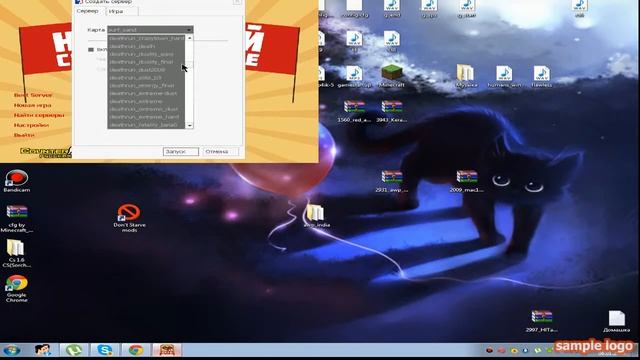Click the Выйти menu link
The width and height of the screenshot is (640, 360).
click(24, 135)
